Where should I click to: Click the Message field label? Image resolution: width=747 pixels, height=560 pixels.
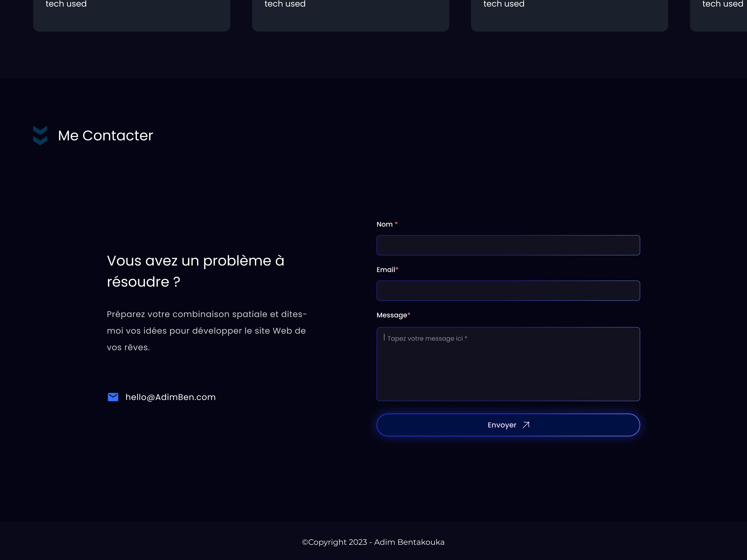[x=392, y=315]
